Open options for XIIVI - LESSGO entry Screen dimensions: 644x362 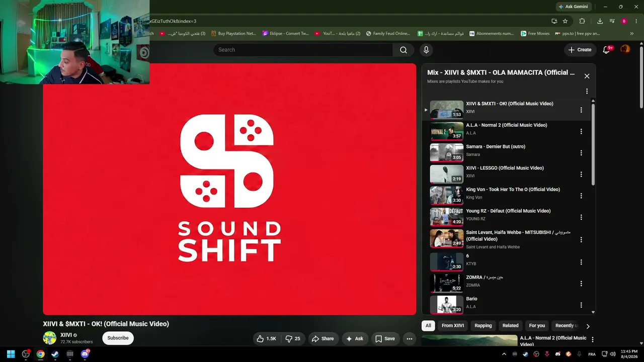[581, 174]
